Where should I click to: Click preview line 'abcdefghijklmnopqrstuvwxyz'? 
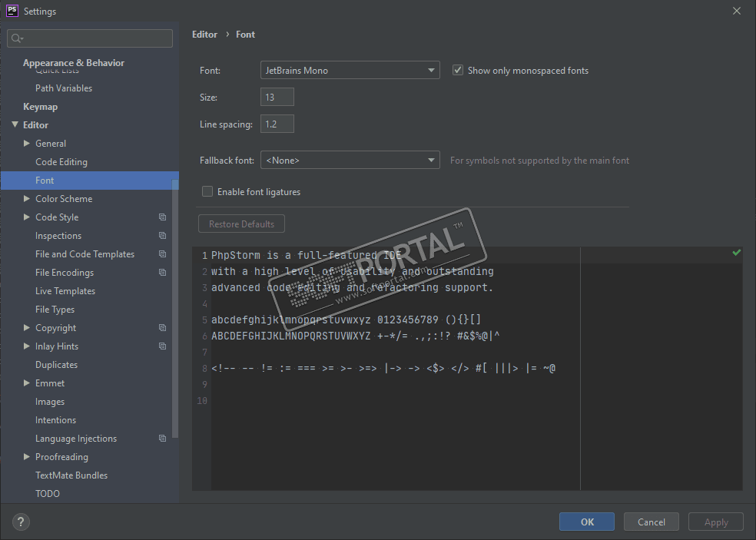pos(290,320)
